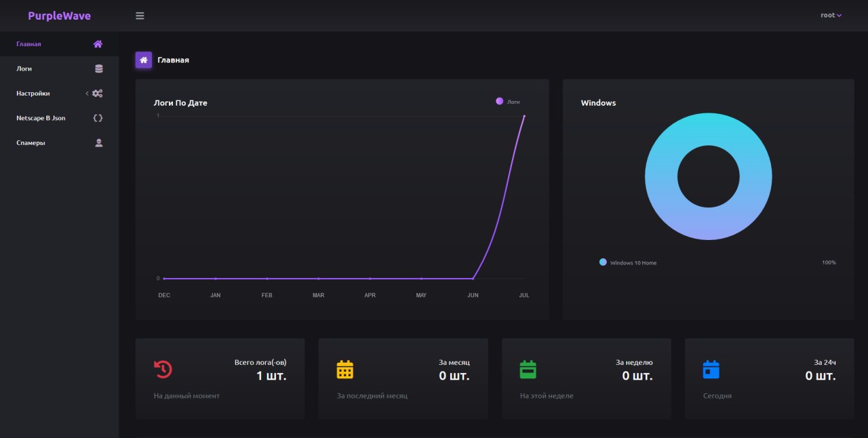The height and width of the screenshot is (438, 868).
Task: Open the root user dropdown
Action: tap(831, 16)
